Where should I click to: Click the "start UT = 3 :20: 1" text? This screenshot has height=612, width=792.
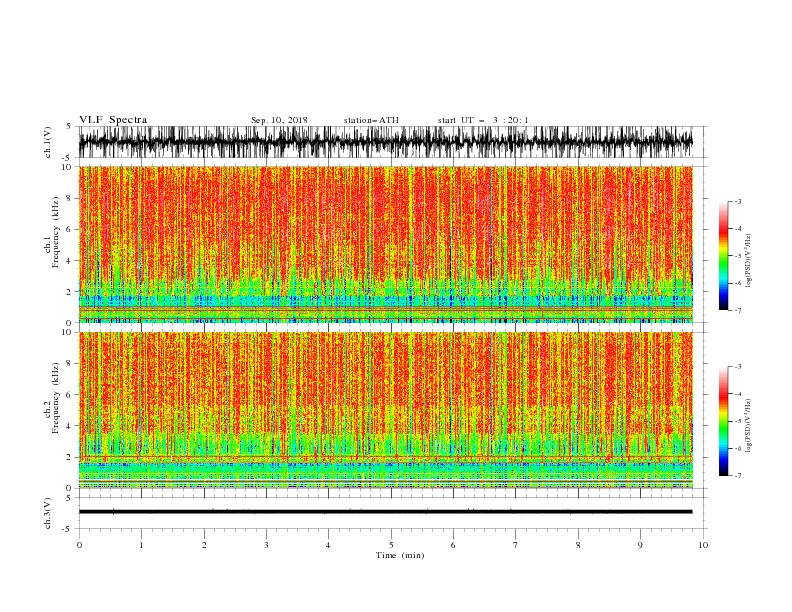[x=483, y=120]
